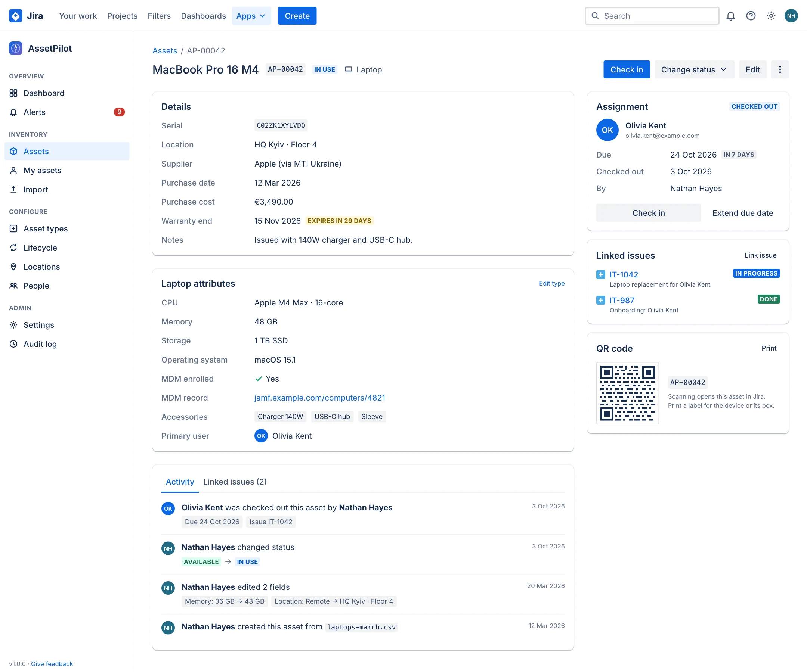Open the Audit log
Screen dimensions: 807x672
click(67, 344)
